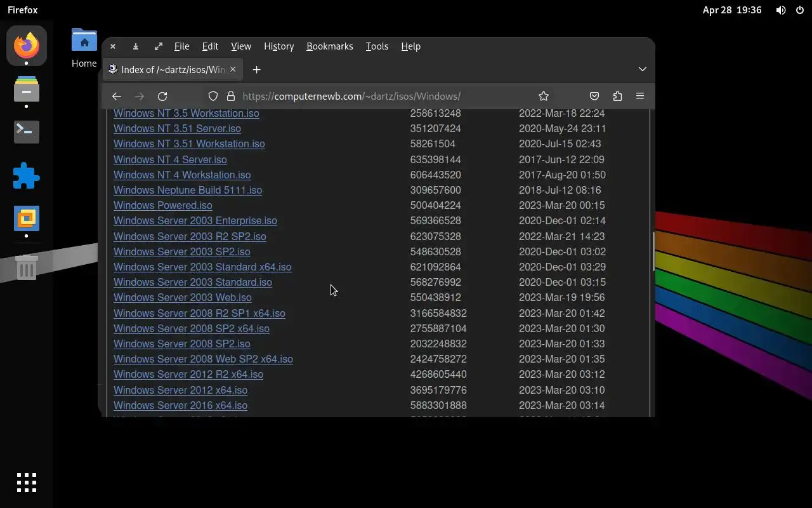Download Windows Server 2003 R2 SP2.iso
The image size is (812, 508).
click(x=190, y=237)
